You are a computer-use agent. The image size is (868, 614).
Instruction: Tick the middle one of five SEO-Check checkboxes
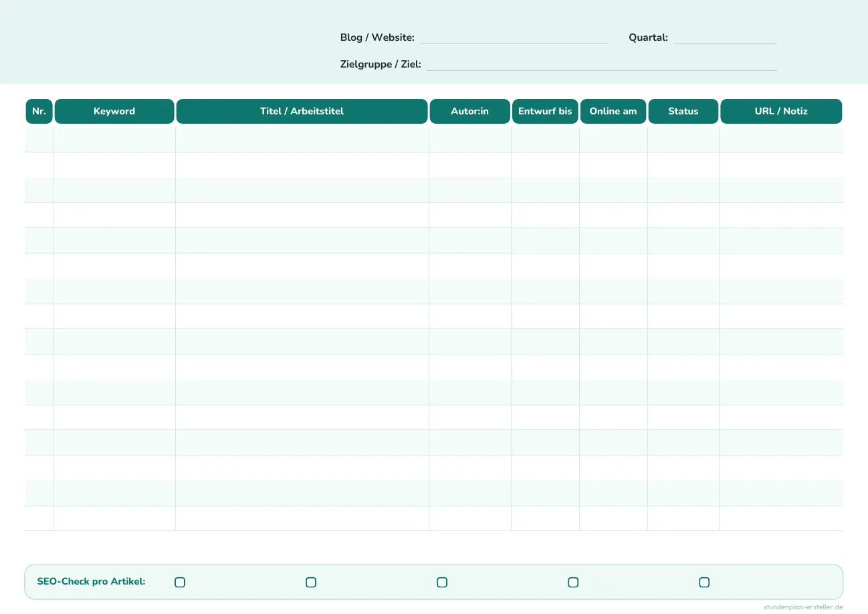pyautogui.click(x=442, y=583)
